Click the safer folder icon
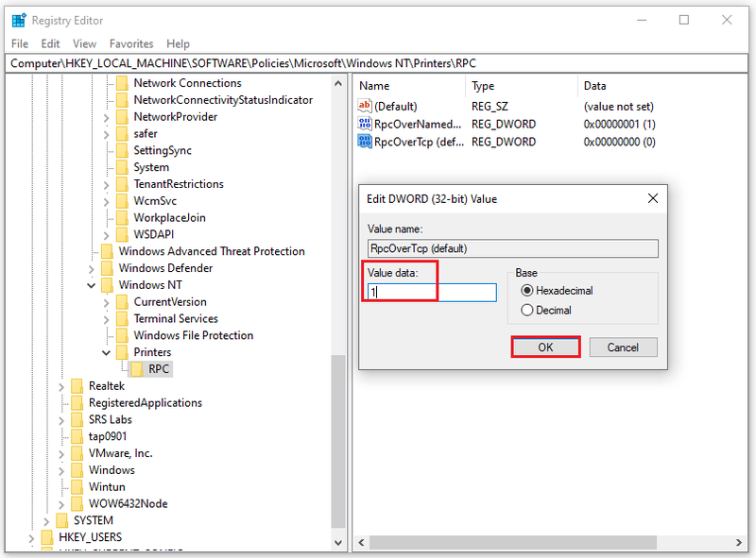The image size is (756, 558). point(123,133)
